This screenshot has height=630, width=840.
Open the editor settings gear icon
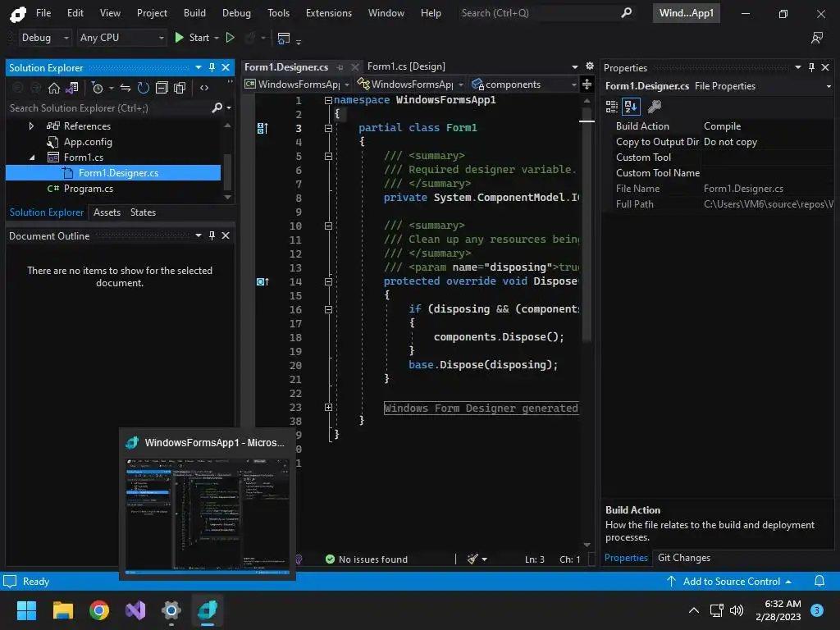(x=589, y=66)
